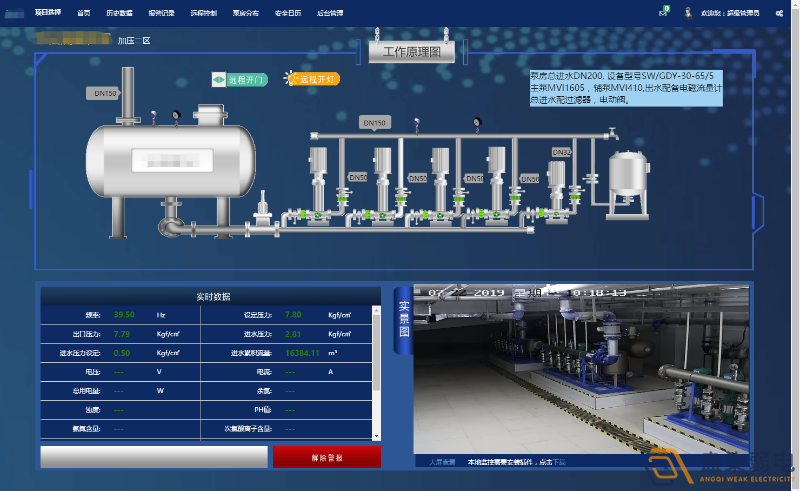Open the 安全日历 safety calendar menu
Screen dimensions: 800x491
click(288, 12)
